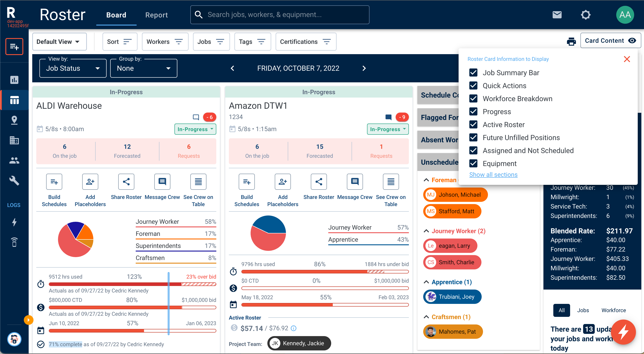
Task: Click See Crew on Table on ALDI Warehouse
Action: (198, 182)
